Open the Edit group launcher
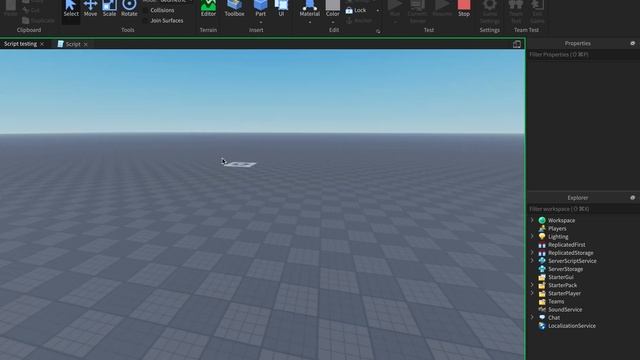This screenshot has height=360, width=640. [x=378, y=31]
